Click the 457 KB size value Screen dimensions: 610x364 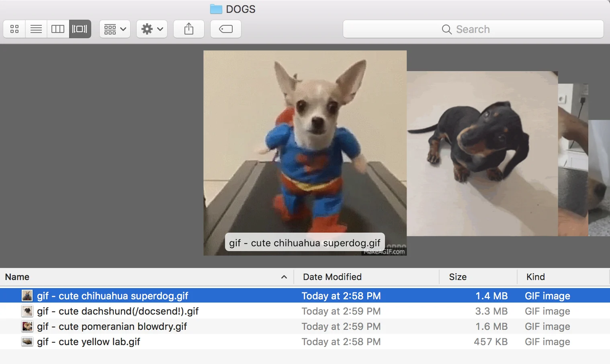click(491, 342)
